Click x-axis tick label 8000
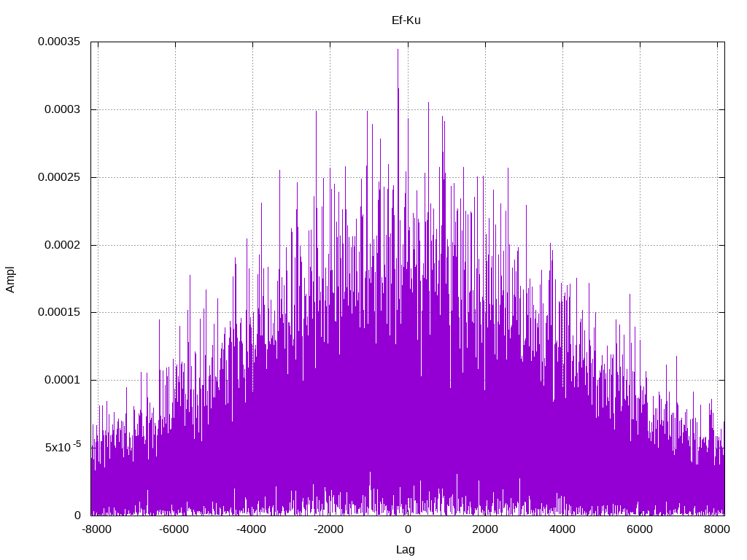The width and height of the screenshot is (747, 560). (716, 529)
